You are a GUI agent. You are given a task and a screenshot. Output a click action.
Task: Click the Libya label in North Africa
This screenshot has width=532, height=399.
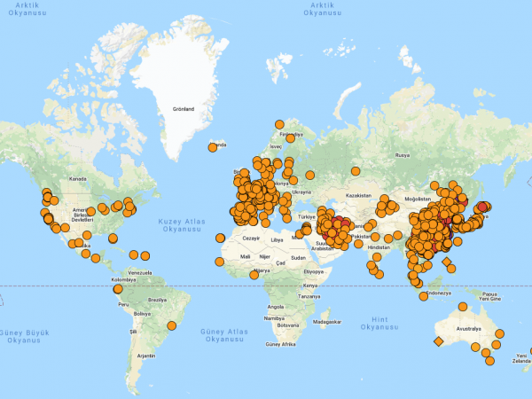click(278, 239)
